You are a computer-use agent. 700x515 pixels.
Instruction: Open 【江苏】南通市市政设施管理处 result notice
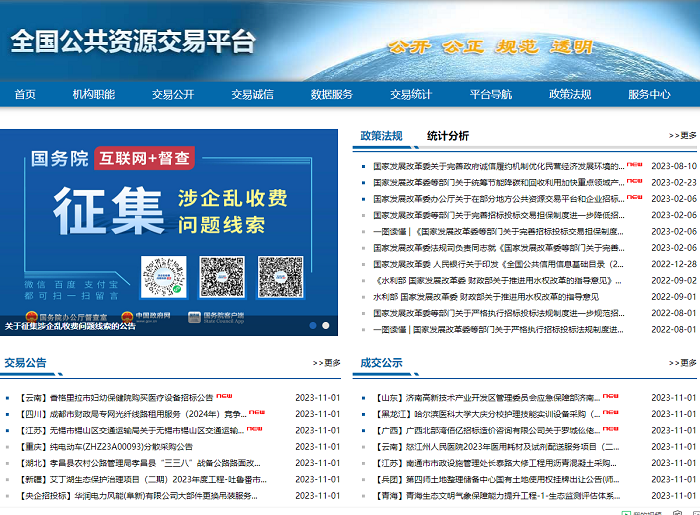(x=495, y=463)
